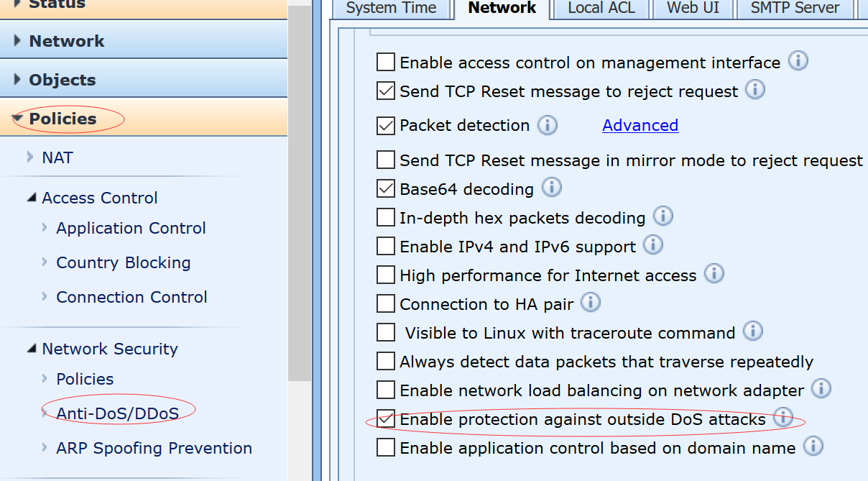Uncheck the Base64 decoding checkbox
The height and width of the screenshot is (481, 868).
coord(386,188)
